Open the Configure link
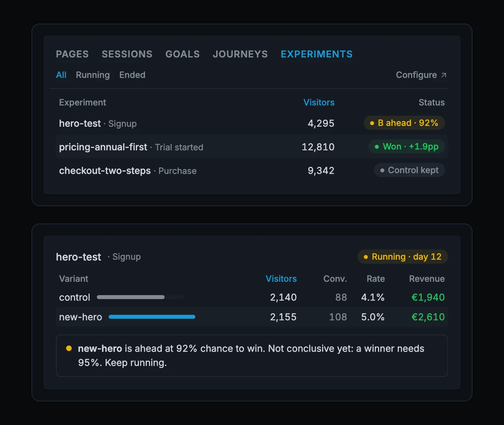The height and width of the screenshot is (425, 504). click(x=421, y=75)
